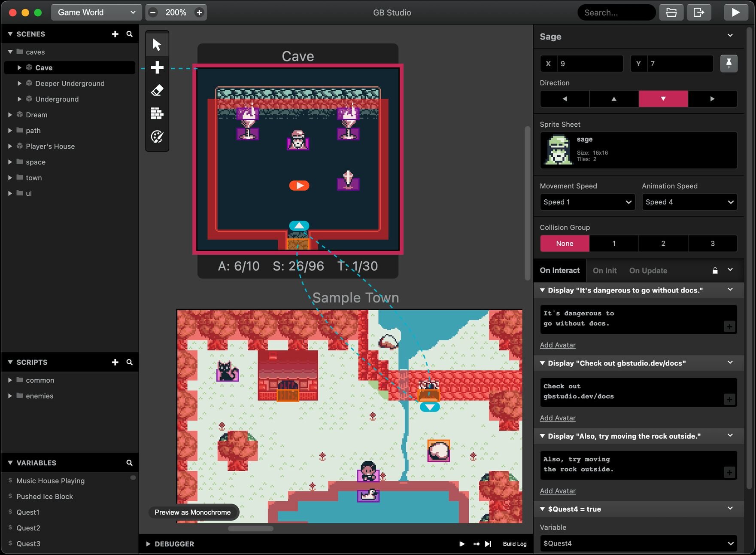Pin the Sage actor with pin button
Screen dimensions: 756x555
pos(729,64)
